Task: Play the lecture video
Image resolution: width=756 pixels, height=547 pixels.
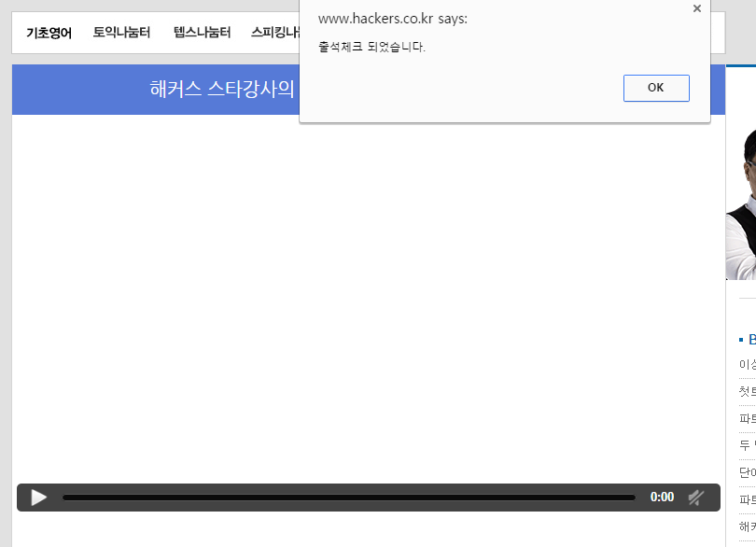Action: (38, 498)
